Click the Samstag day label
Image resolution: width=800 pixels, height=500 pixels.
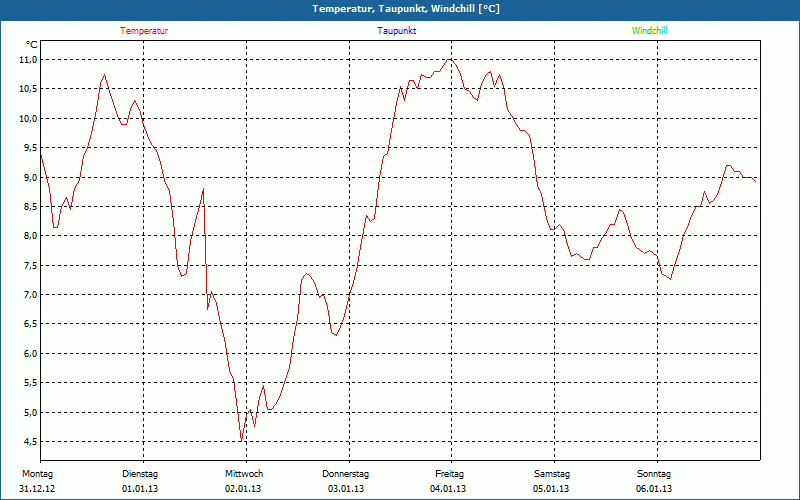[552, 474]
